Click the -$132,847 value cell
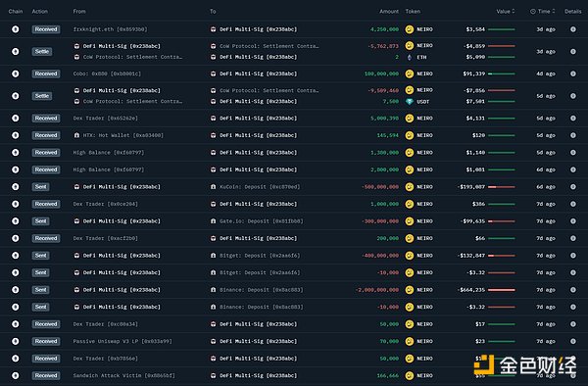The image size is (588, 386). pos(472,256)
